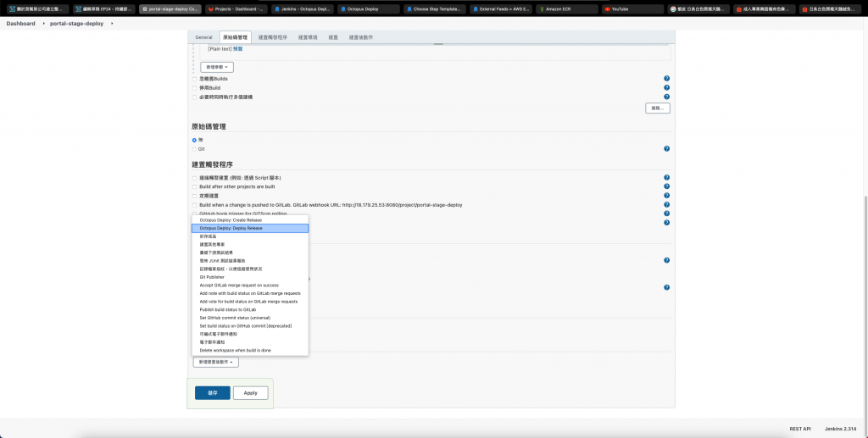Toggle the 定期建置 checkbox
This screenshot has width=868, height=438.
pos(194,196)
